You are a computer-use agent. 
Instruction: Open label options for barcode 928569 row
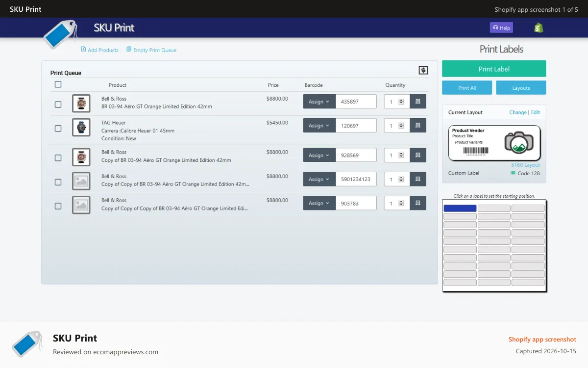418,155
